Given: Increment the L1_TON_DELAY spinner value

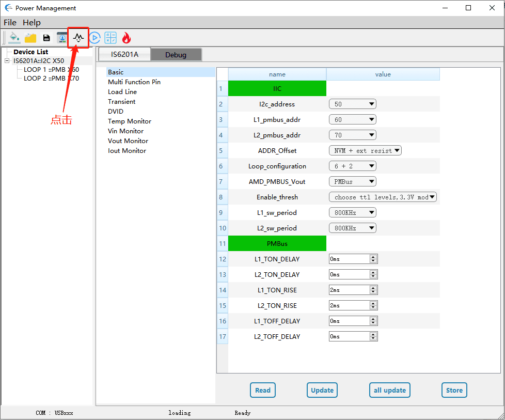Looking at the screenshot, I should [373, 257].
